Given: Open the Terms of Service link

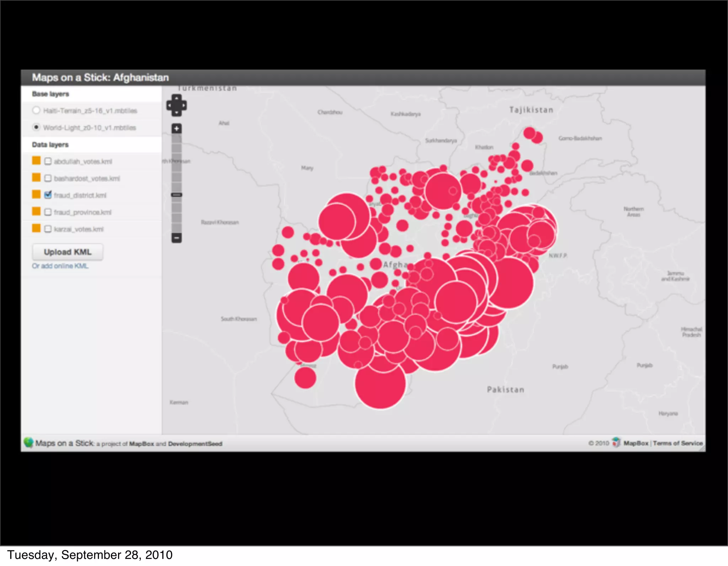Looking at the screenshot, I should [678, 443].
